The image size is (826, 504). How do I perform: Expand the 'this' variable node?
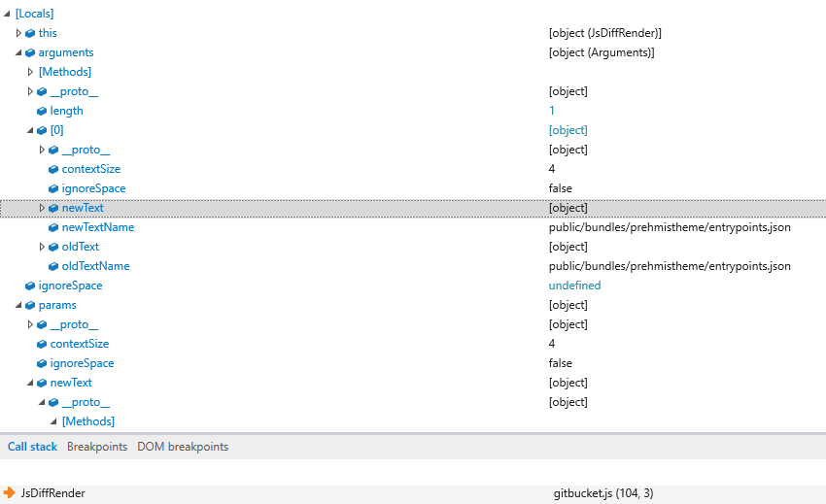18,33
